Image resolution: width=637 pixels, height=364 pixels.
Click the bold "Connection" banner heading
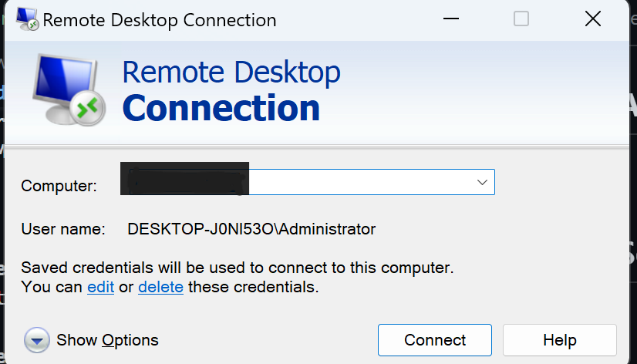point(221,108)
